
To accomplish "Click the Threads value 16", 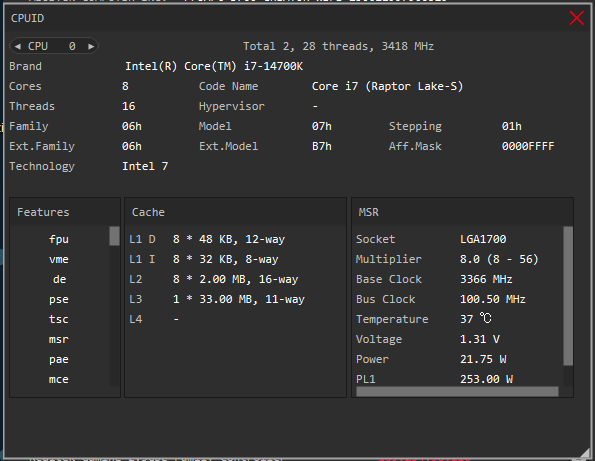I will tap(129, 106).
